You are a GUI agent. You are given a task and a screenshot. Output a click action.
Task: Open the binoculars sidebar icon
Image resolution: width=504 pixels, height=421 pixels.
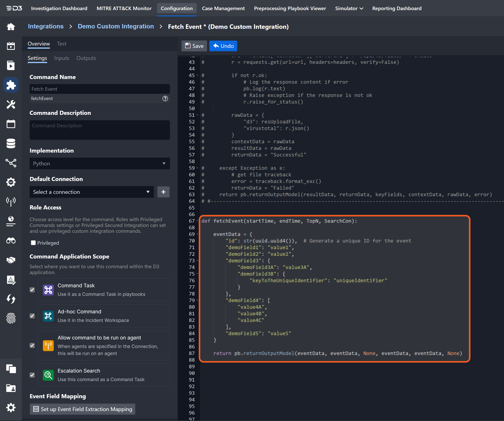tap(11, 240)
